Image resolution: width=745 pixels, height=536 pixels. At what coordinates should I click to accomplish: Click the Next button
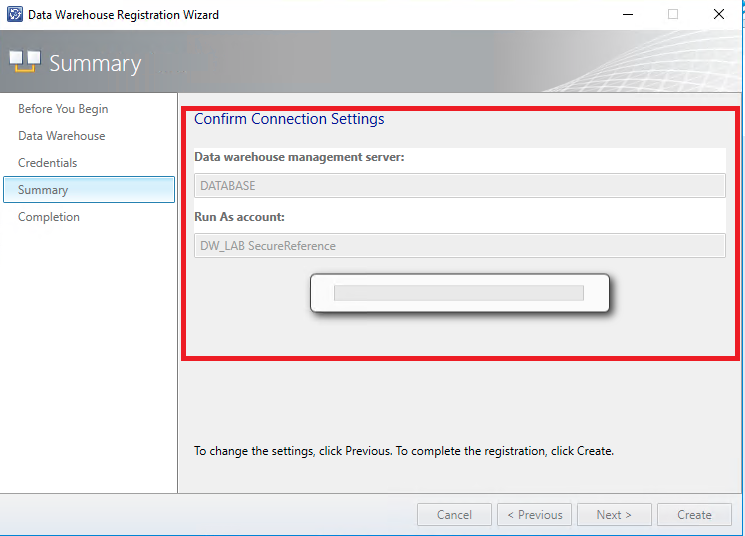(x=614, y=515)
